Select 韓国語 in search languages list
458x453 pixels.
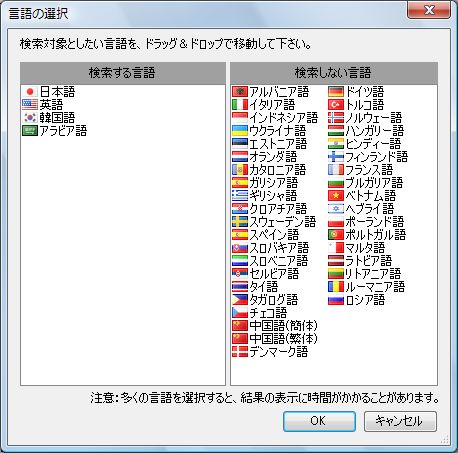[x=49, y=118]
